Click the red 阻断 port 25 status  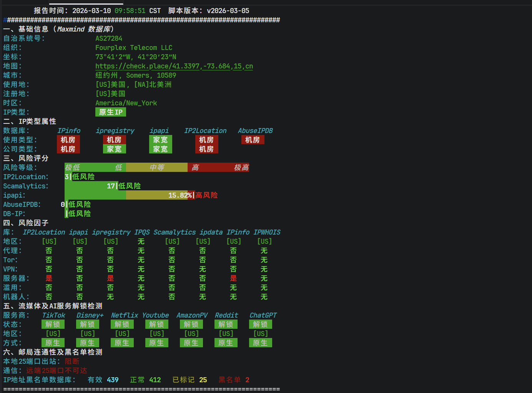click(72, 361)
